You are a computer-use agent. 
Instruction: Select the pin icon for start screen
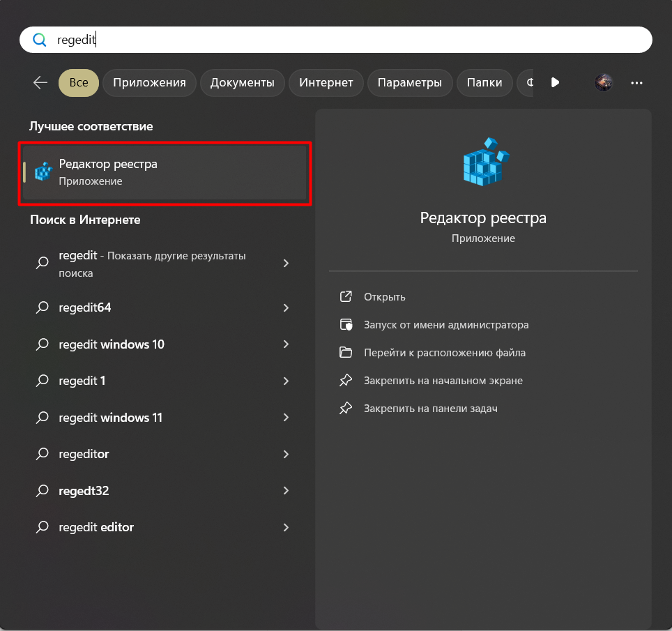tap(346, 380)
